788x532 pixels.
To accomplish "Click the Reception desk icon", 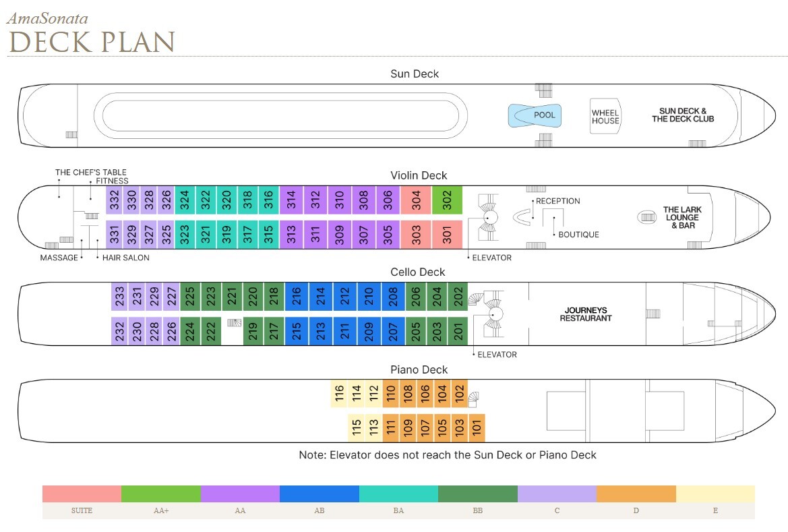I will click(x=523, y=217).
